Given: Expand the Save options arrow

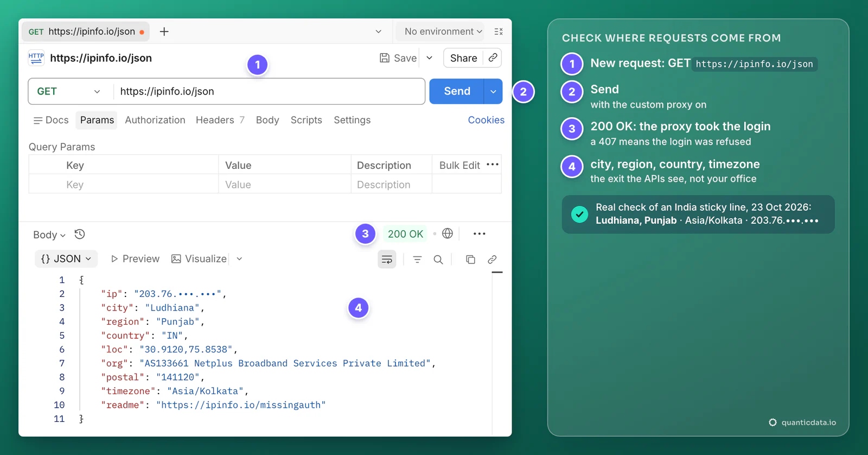Looking at the screenshot, I should click(429, 58).
